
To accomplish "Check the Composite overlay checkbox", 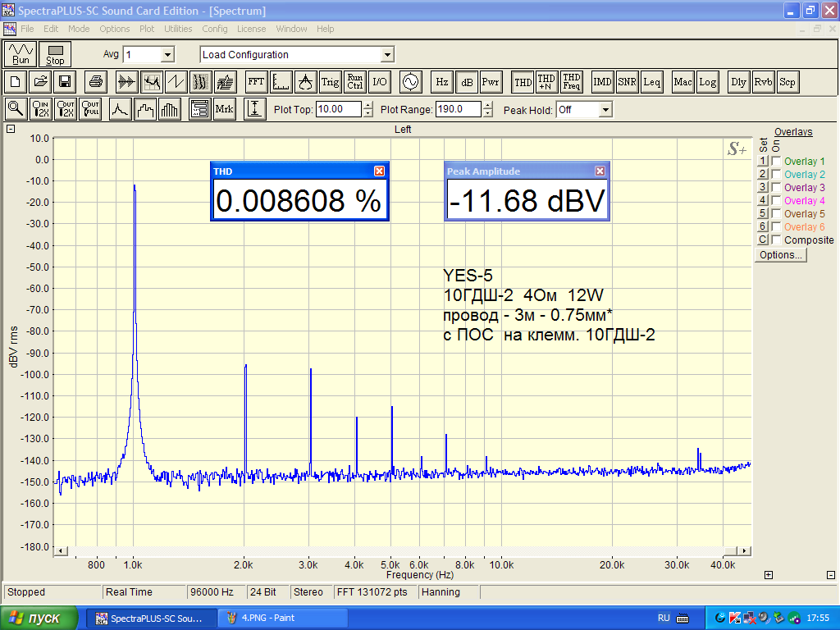I will coord(776,240).
